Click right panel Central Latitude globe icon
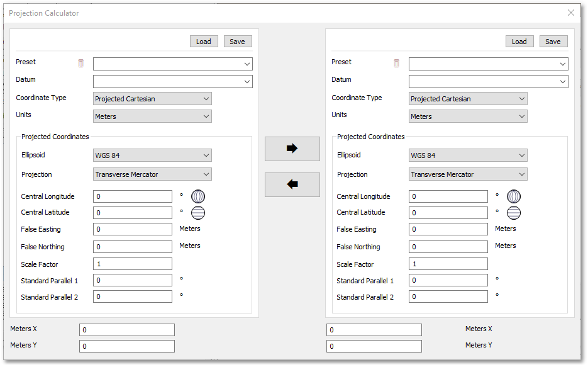 click(x=514, y=213)
